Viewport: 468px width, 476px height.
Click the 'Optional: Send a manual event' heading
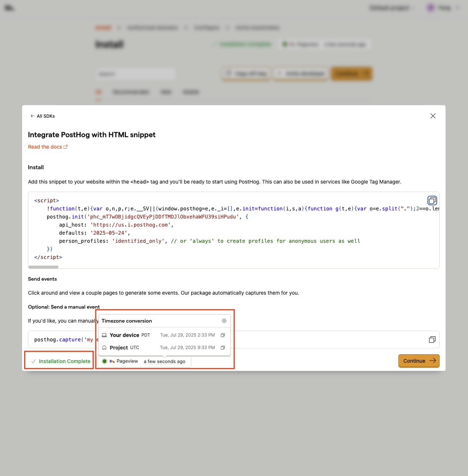click(64, 307)
